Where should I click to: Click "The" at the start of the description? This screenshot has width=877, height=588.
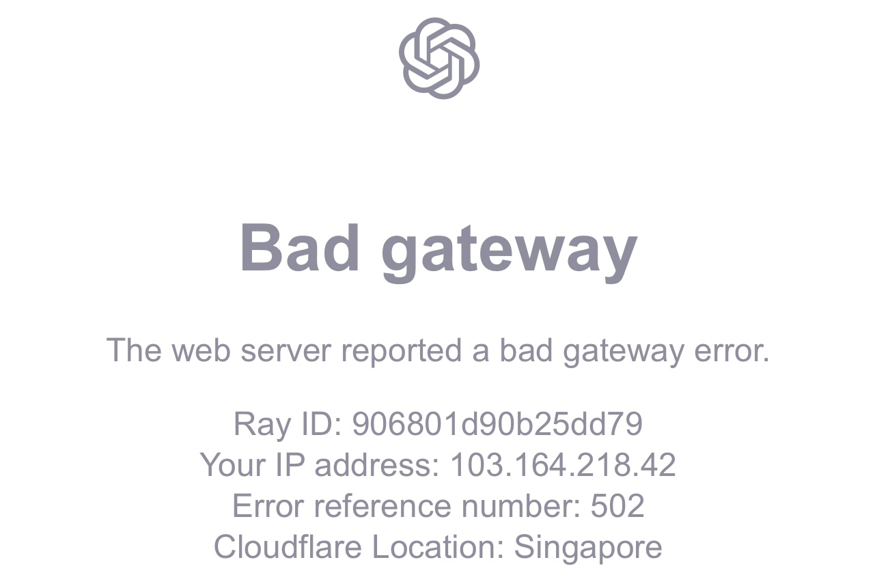134,350
